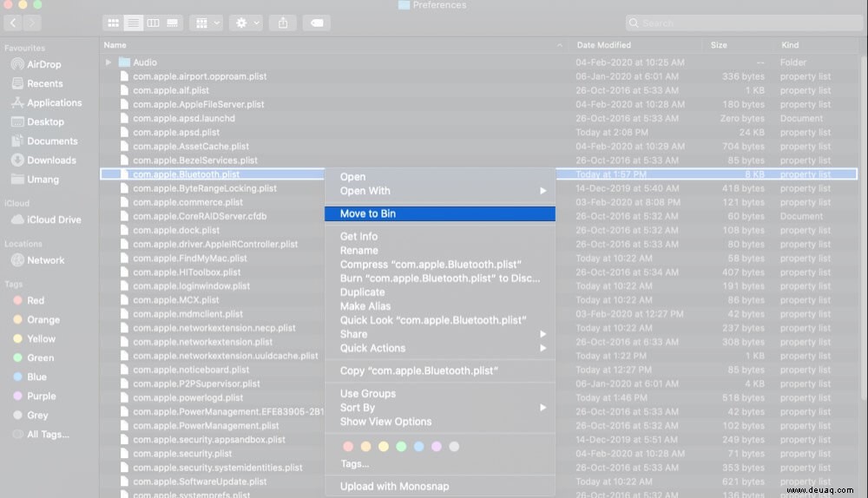Apply the blue tag color dot

[419, 447]
